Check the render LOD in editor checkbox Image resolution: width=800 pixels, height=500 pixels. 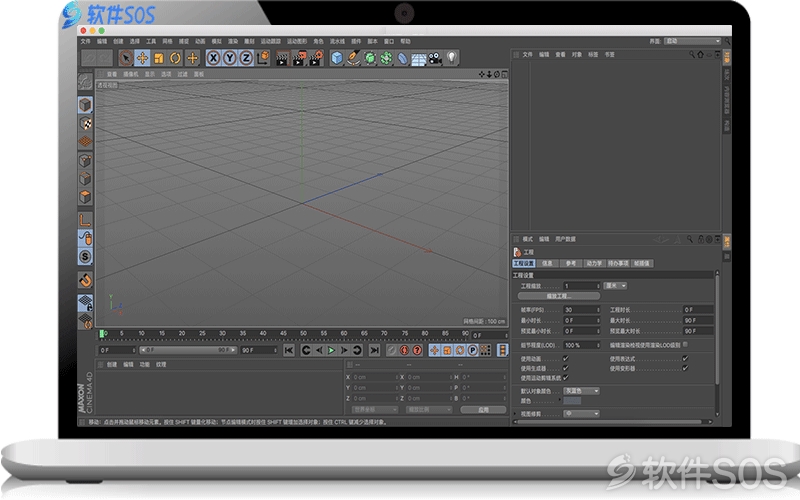pyautogui.click(x=685, y=345)
